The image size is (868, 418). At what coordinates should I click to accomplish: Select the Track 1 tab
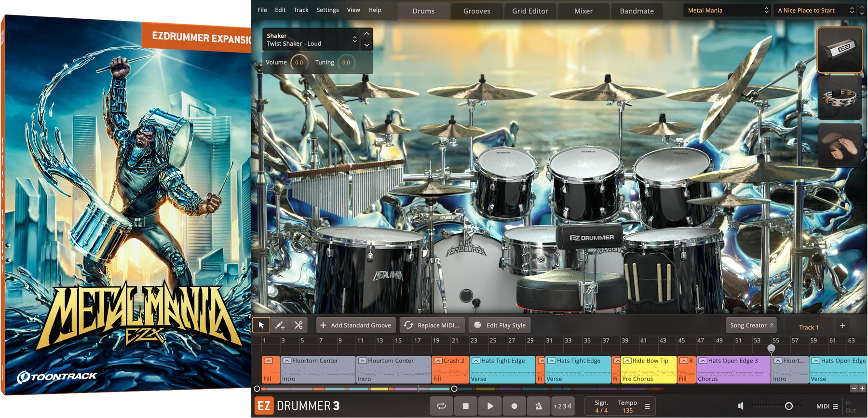click(809, 327)
